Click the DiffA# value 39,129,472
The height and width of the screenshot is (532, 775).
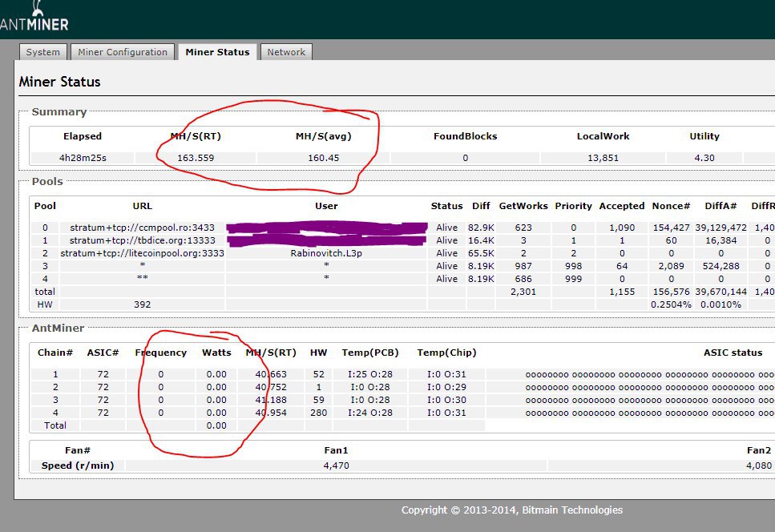pos(721,228)
